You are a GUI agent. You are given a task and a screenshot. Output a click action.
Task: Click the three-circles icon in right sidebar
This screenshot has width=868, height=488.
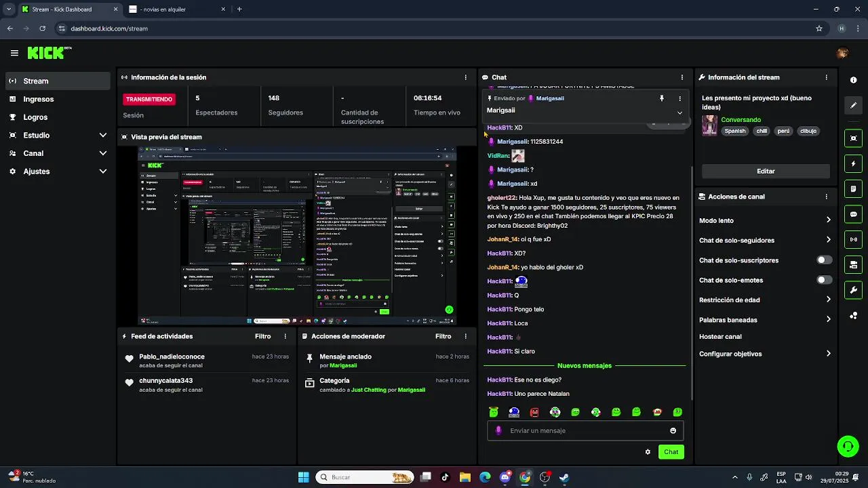coord(853,315)
